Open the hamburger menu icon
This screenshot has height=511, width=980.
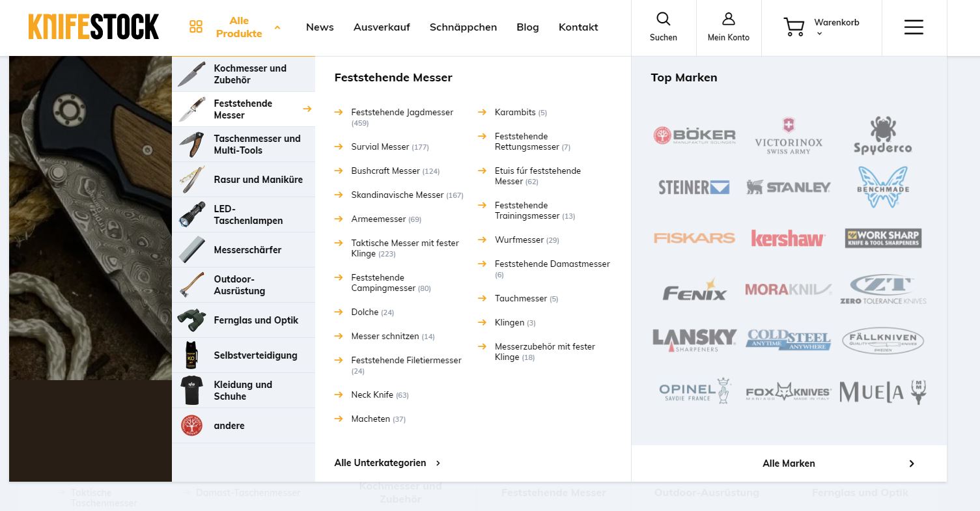coord(914,27)
